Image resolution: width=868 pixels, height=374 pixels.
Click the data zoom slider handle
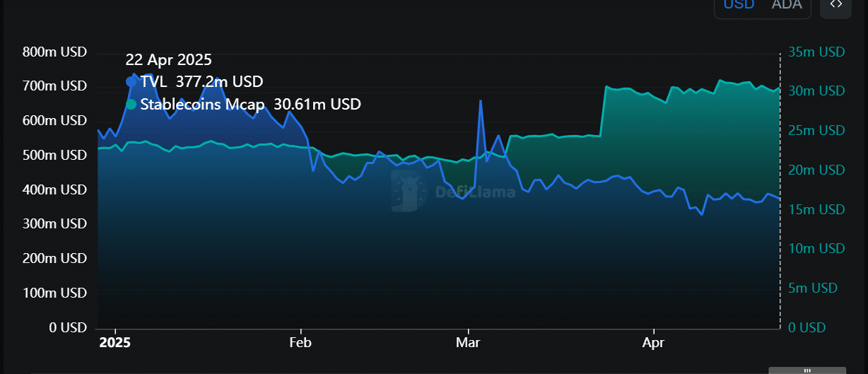pyautogui.click(x=809, y=369)
